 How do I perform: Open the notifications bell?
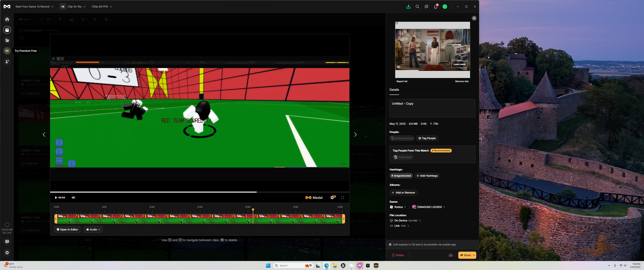435,7
